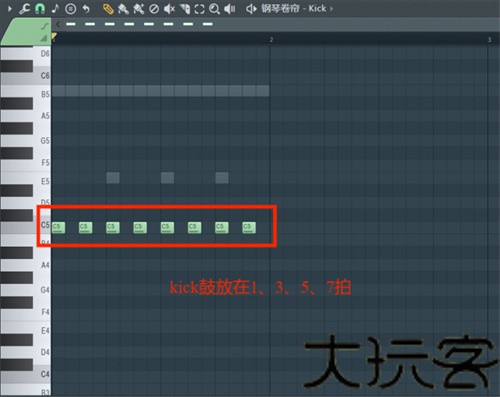The height and width of the screenshot is (397, 500).
Task: Open the stamp note icon
Action: tap(55, 9)
